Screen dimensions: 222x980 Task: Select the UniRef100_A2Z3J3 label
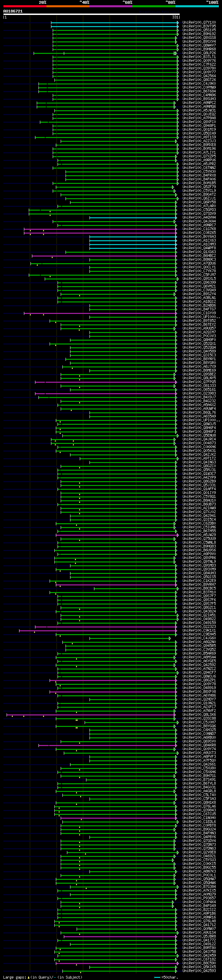click(199, 141)
